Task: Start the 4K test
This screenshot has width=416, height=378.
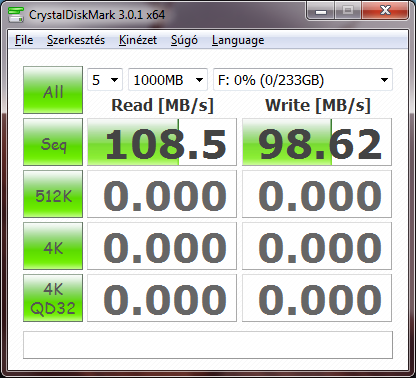Action: pos(53,246)
